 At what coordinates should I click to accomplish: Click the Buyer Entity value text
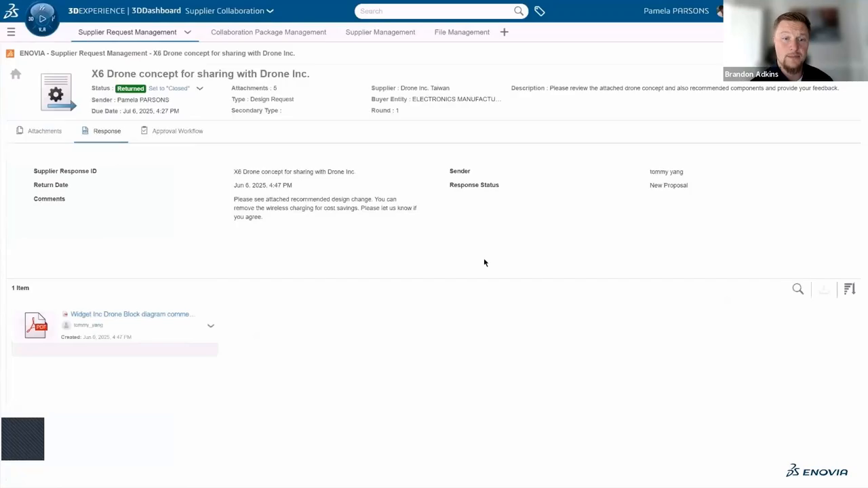(x=456, y=99)
